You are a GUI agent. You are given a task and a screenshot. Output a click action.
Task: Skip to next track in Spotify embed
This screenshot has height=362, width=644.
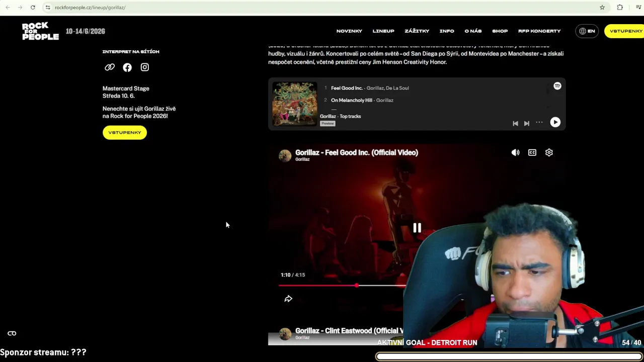(x=527, y=123)
